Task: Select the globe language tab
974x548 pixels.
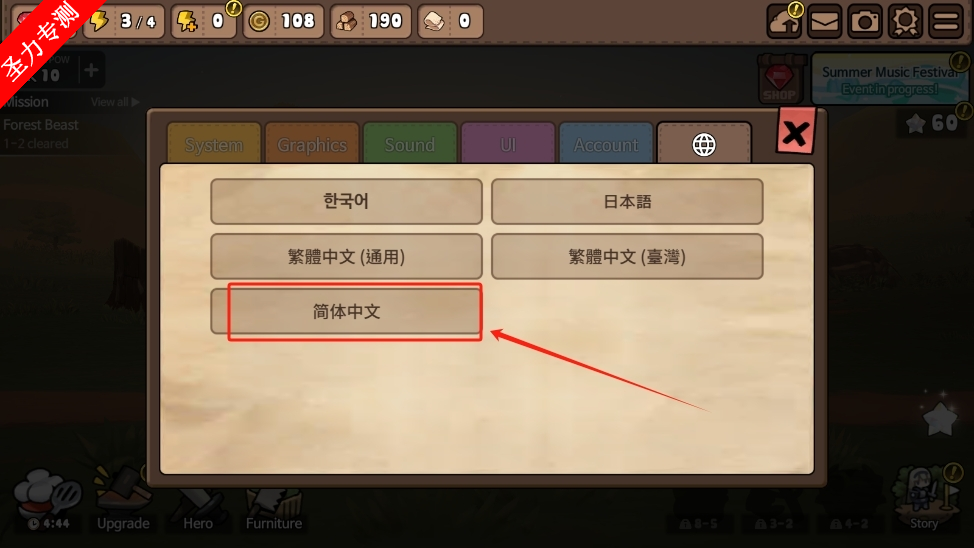Action: pos(704,144)
